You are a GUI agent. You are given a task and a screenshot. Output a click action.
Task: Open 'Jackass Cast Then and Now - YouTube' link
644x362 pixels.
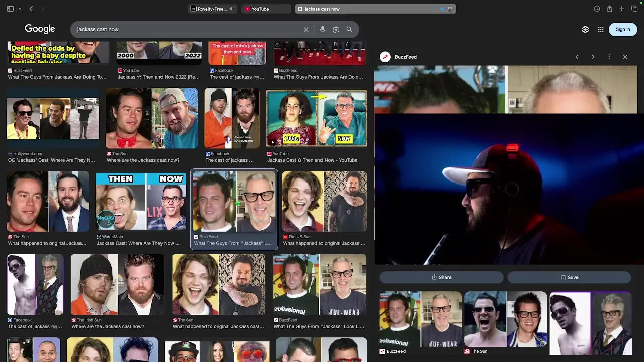coord(312,160)
